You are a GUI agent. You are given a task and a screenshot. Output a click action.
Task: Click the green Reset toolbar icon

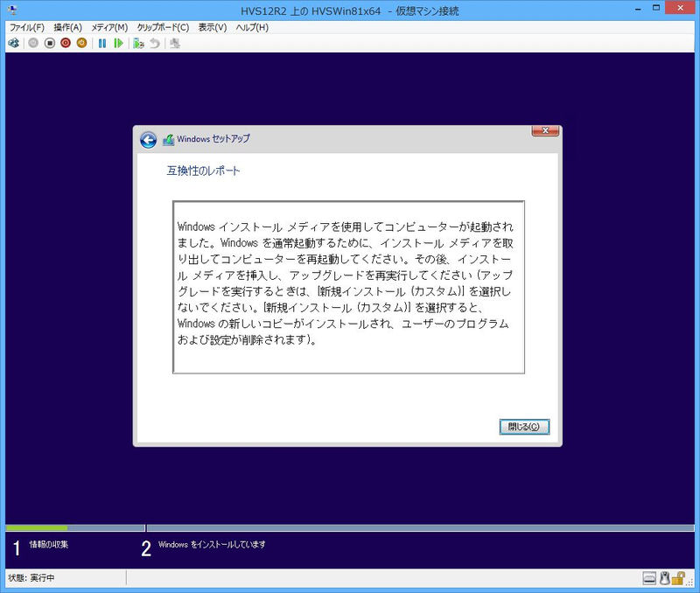point(118,43)
